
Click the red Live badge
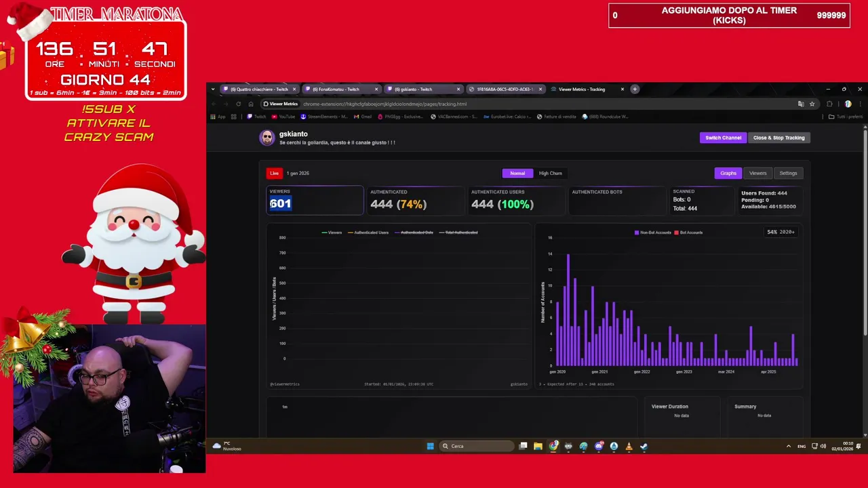(274, 174)
